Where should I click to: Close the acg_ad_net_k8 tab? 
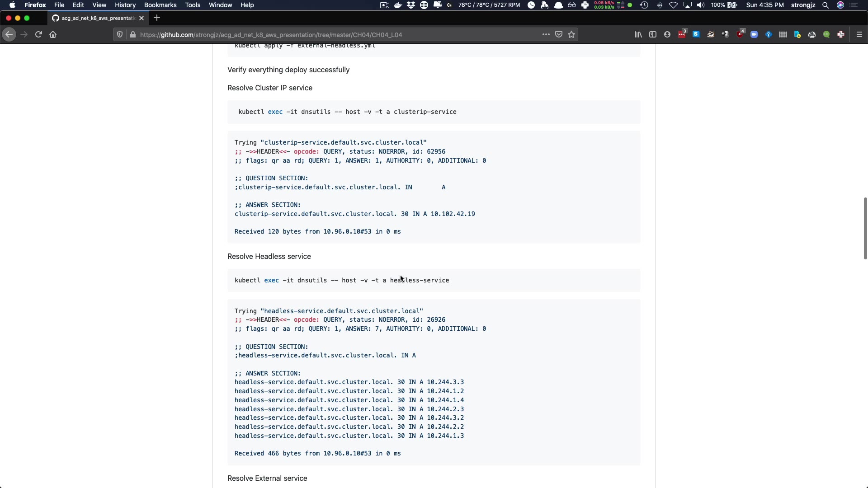(142, 18)
